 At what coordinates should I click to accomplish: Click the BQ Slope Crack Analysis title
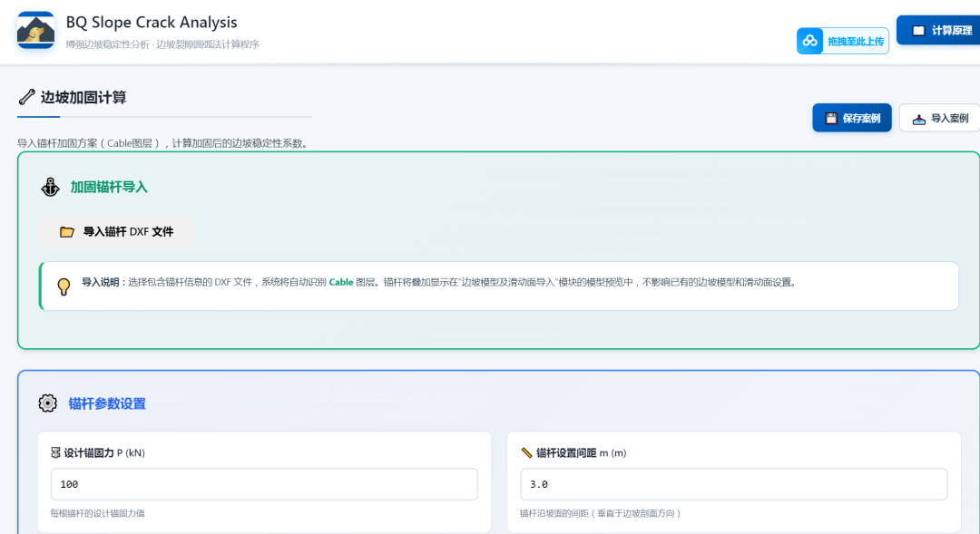152,23
